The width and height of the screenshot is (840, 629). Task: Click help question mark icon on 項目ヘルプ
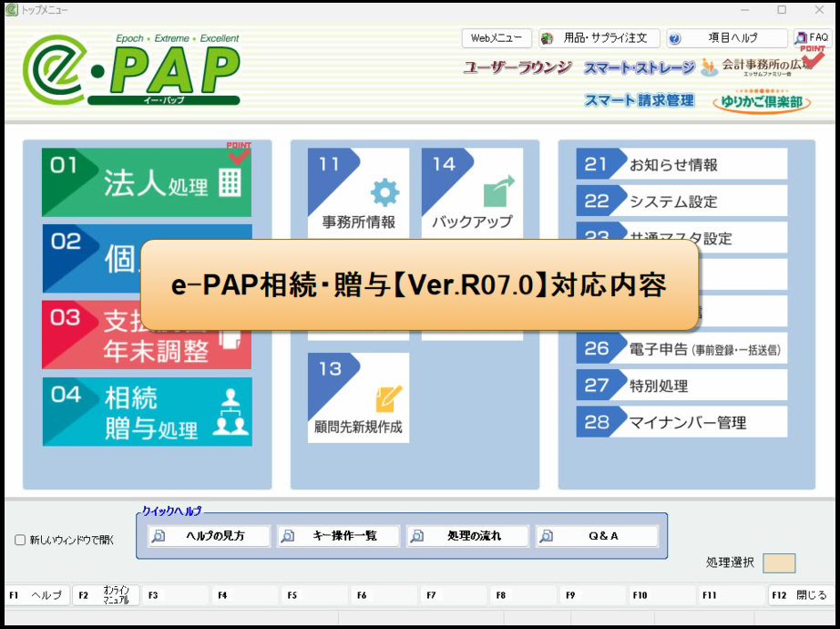(x=675, y=38)
